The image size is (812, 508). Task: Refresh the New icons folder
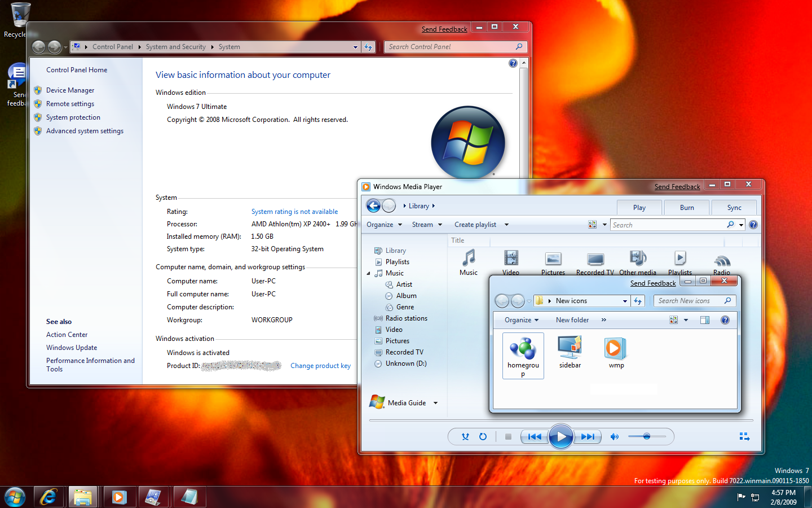coord(638,301)
